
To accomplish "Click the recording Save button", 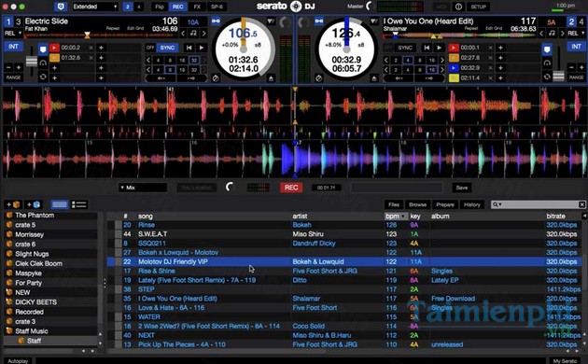I will [x=462, y=188].
